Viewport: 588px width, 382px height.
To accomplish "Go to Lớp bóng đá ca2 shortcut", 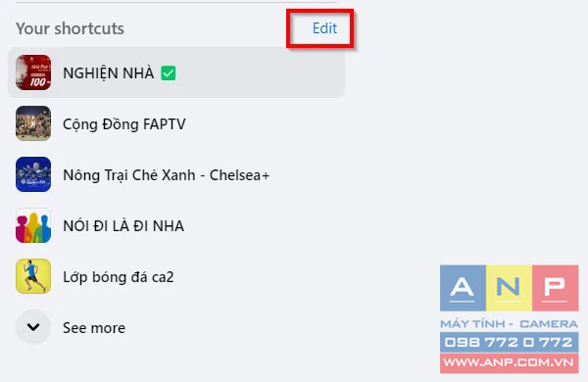I will tap(119, 277).
